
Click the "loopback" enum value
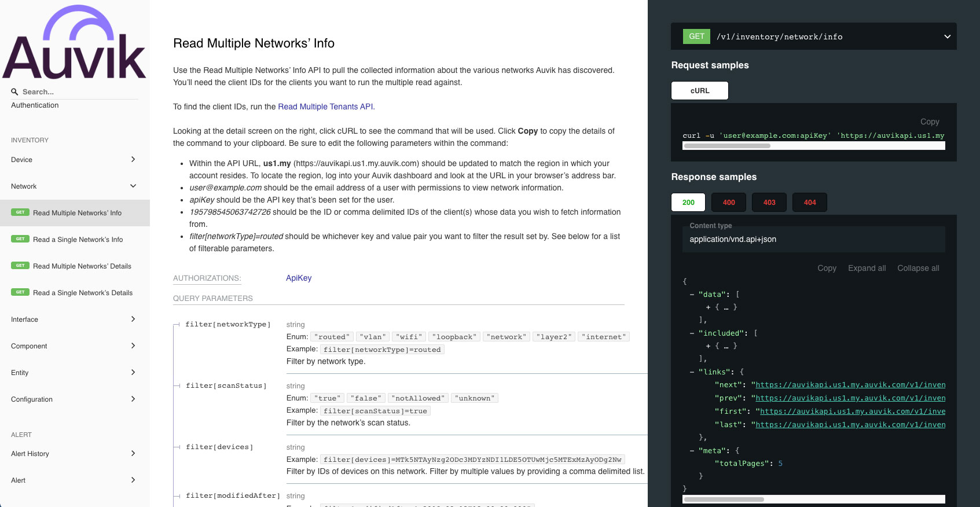(x=454, y=337)
